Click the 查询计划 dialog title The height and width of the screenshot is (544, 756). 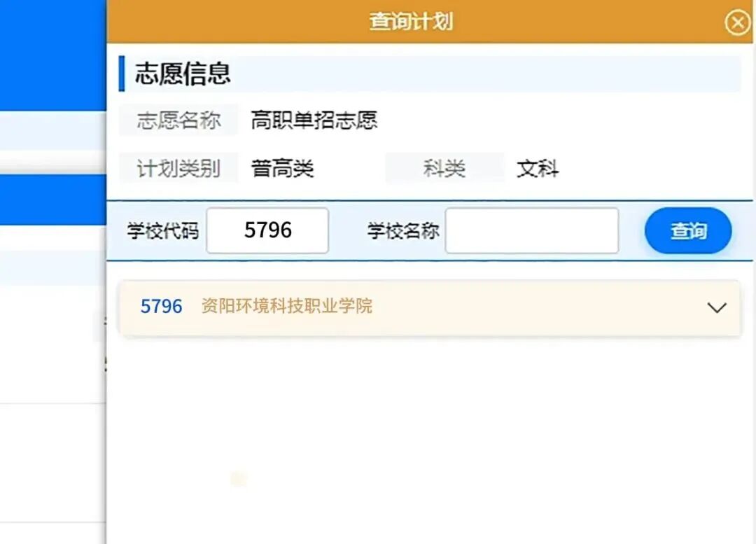click(x=412, y=22)
